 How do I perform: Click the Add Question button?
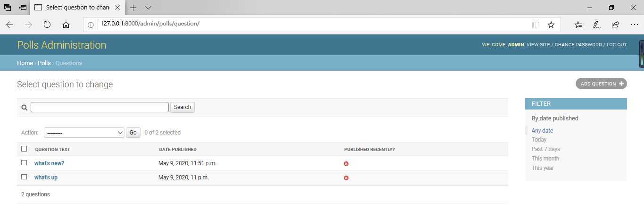(x=601, y=84)
